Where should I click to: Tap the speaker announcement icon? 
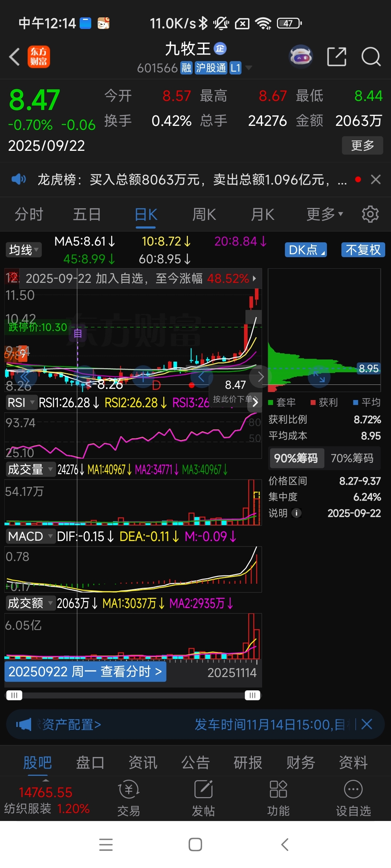[x=18, y=179]
